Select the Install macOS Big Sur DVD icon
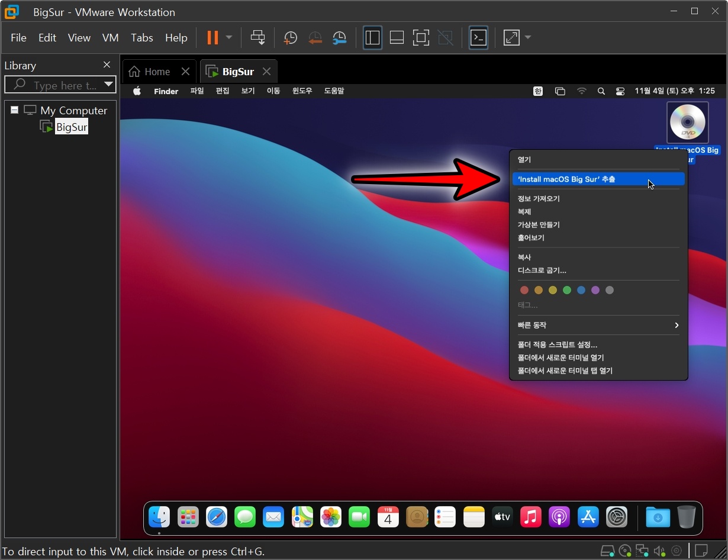The width and height of the screenshot is (728, 560). [688, 123]
